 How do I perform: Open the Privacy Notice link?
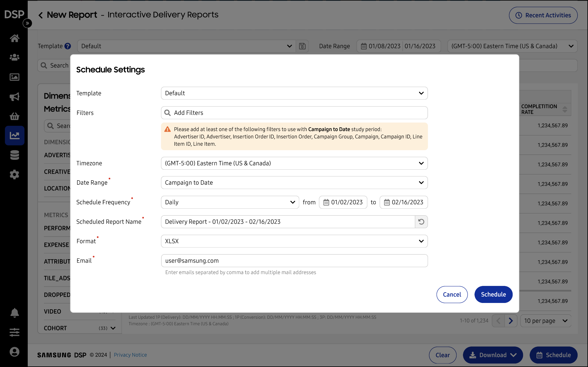coord(130,355)
